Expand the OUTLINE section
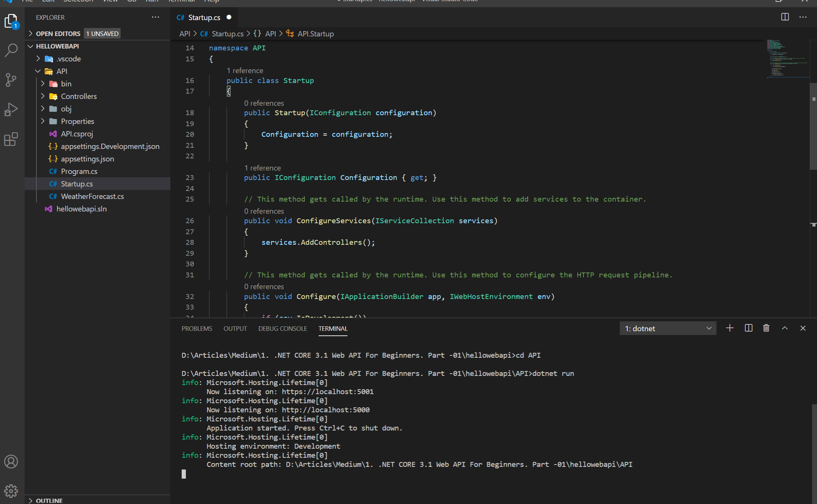Screen dimensions: 817x504 (x=30, y=501)
